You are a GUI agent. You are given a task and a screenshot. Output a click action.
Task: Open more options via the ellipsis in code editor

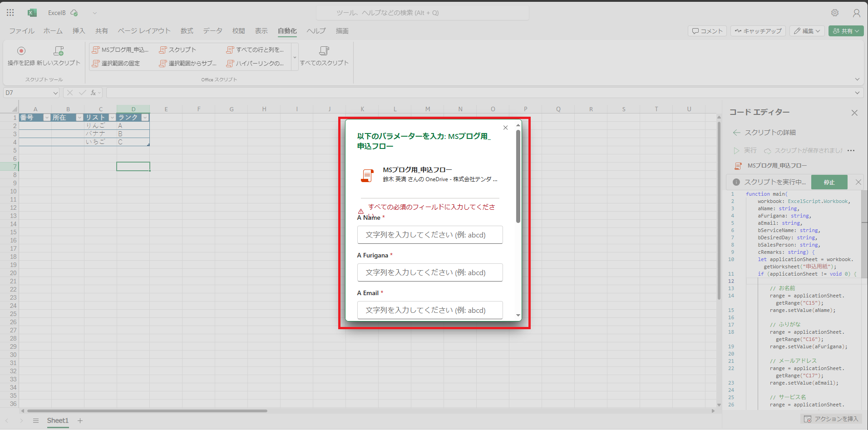(x=852, y=150)
